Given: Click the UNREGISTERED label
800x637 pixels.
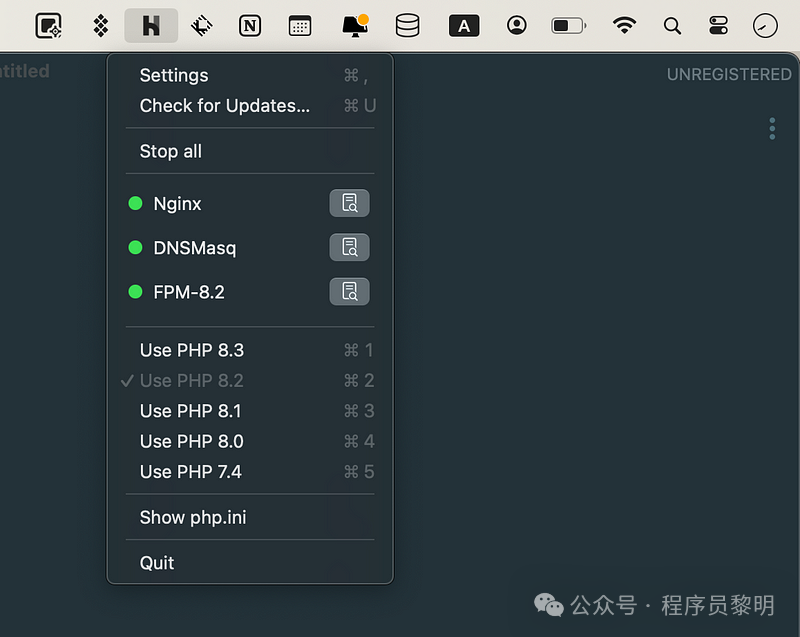Looking at the screenshot, I should tap(729, 74).
